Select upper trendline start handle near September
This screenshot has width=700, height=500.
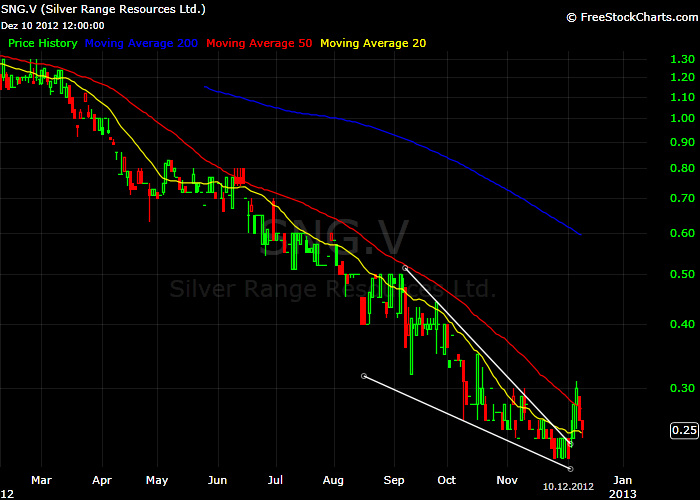coord(405,268)
